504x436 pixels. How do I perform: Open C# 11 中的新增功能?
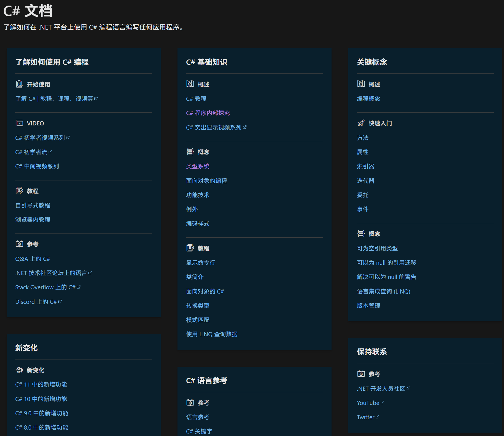point(41,384)
